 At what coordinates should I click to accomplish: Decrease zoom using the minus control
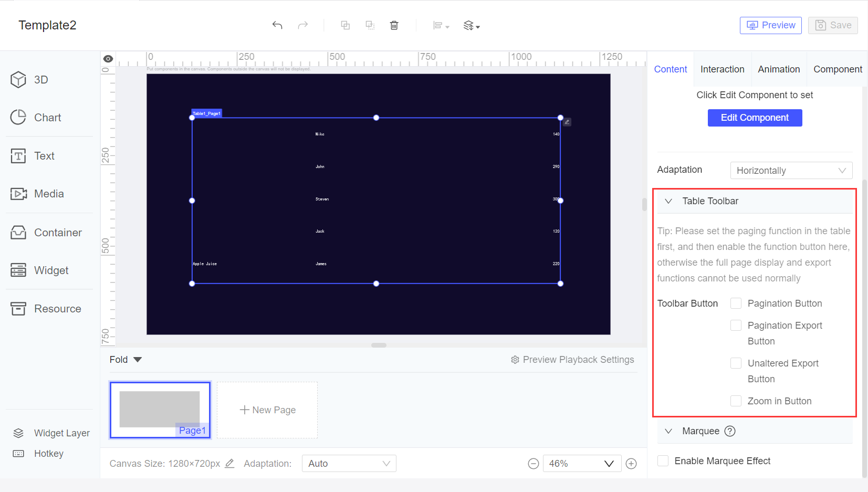(534, 464)
